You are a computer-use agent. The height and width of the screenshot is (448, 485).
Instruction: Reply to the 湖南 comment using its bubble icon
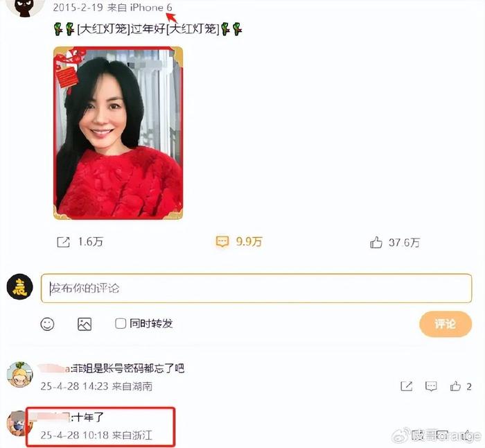tap(431, 386)
